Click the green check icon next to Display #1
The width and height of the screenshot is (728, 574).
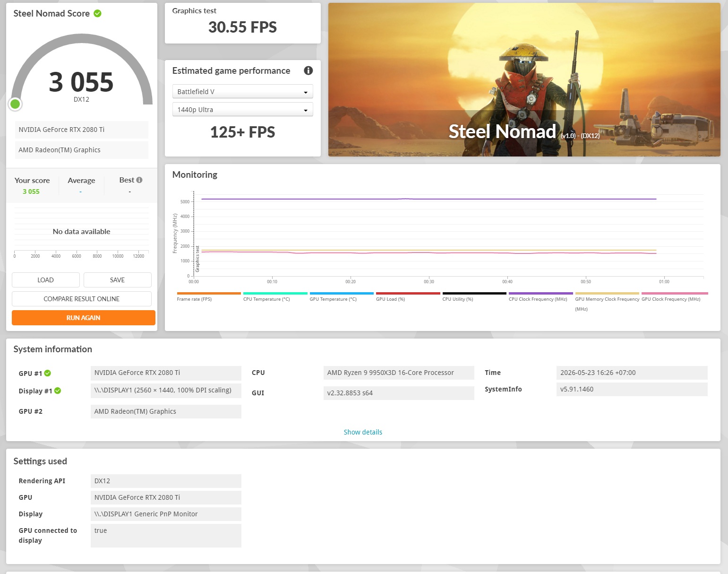coord(58,391)
